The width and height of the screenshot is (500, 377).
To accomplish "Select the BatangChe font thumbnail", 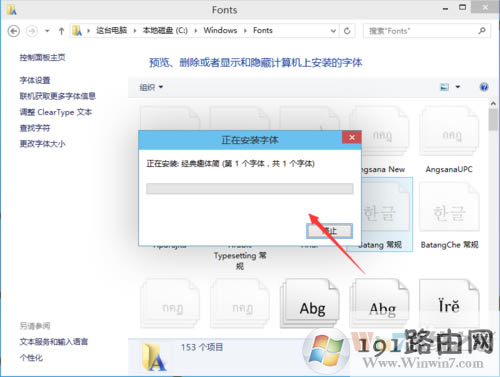I will [x=449, y=207].
